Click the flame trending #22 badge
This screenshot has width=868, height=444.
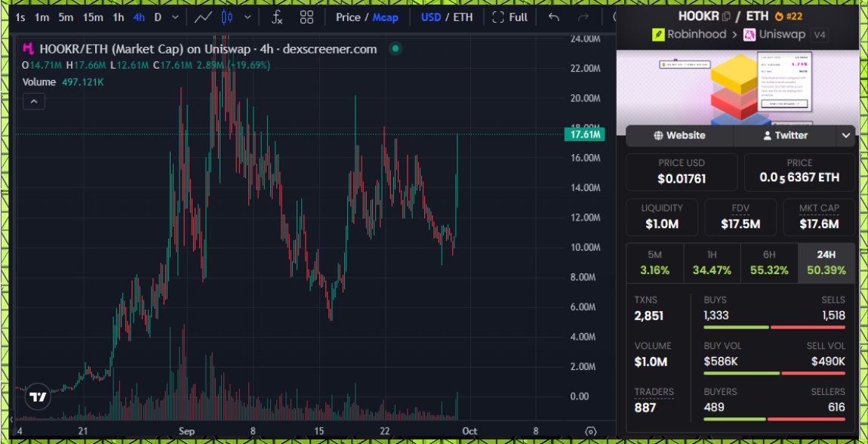[788, 16]
